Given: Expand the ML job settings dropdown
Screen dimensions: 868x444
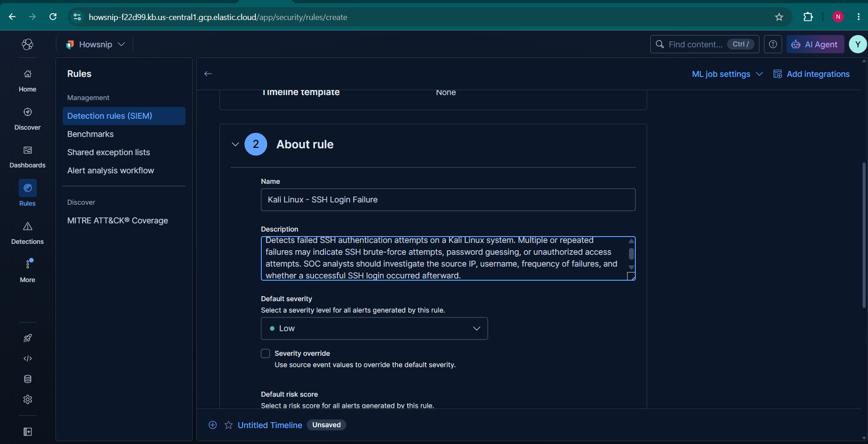Looking at the screenshot, I should [x=727, y=74].
